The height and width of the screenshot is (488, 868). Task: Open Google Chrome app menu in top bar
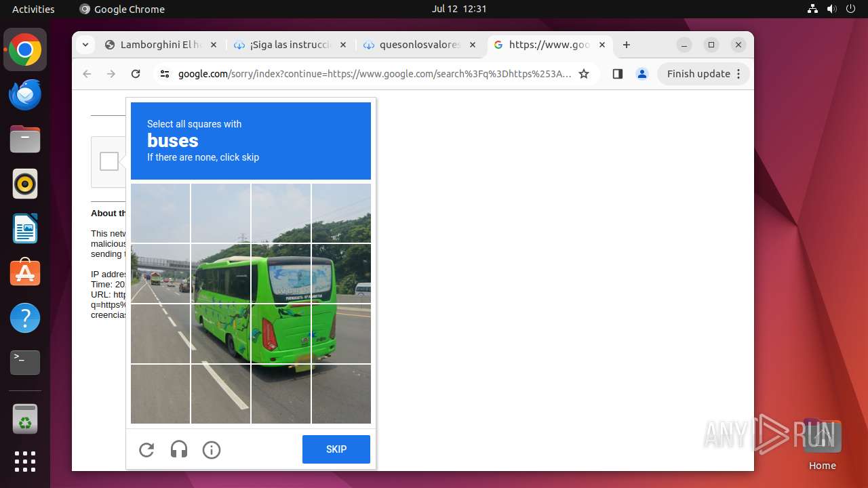click(x=122, y=9)
